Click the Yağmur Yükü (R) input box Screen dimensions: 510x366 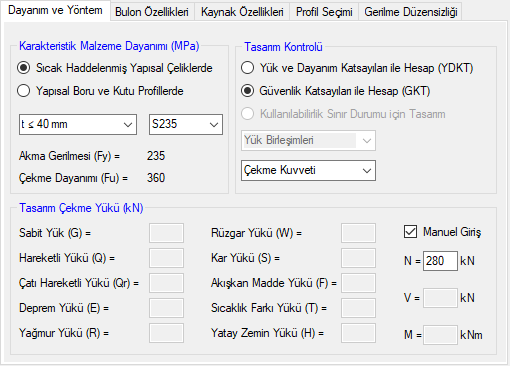(166, 333)
